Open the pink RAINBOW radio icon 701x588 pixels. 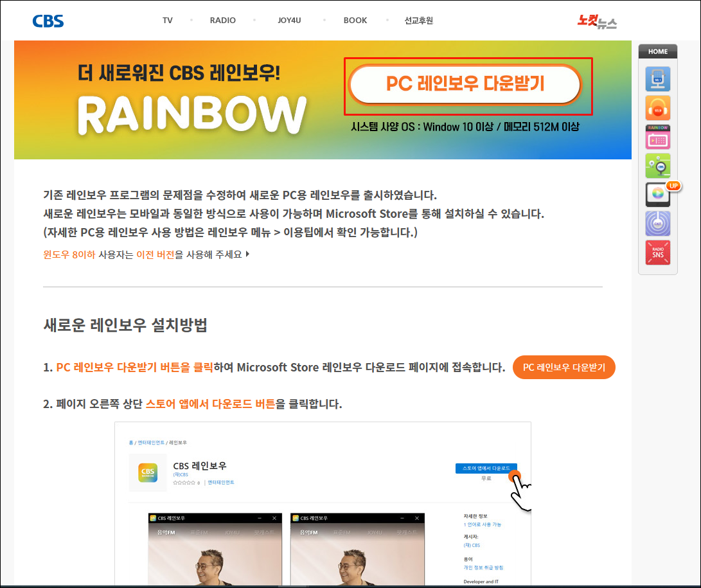point(658,137)
